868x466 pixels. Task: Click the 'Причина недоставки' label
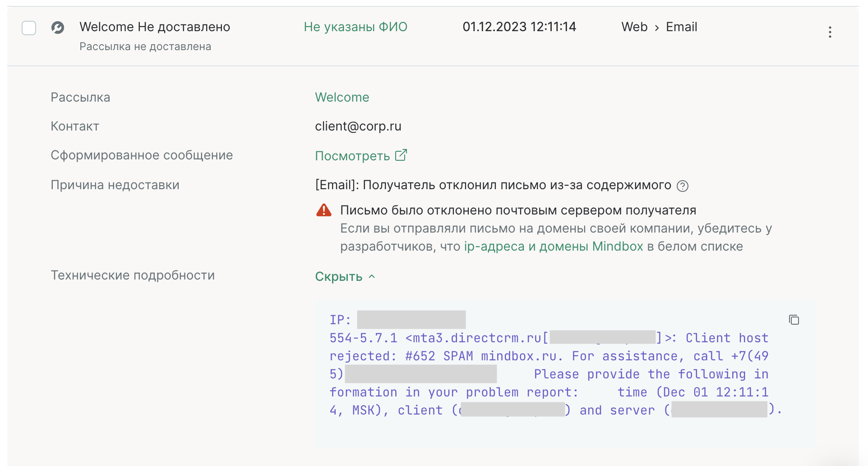click(x=115, y=185)
